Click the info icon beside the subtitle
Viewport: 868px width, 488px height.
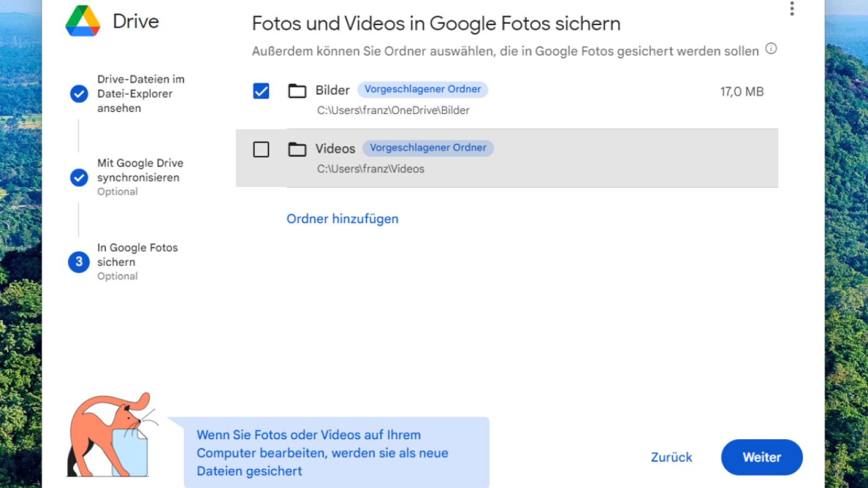[771, 49]
